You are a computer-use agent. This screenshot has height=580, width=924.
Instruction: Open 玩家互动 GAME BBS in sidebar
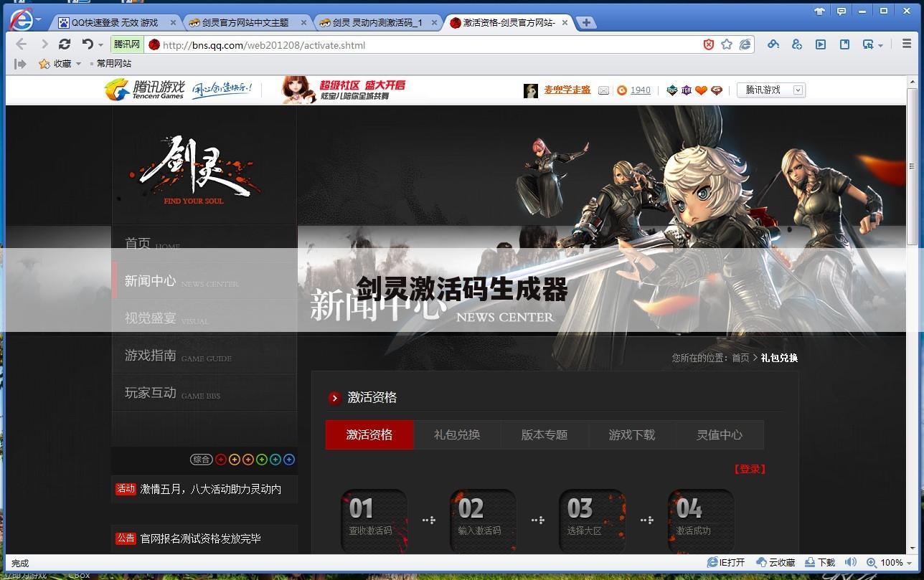click(204, 393)
